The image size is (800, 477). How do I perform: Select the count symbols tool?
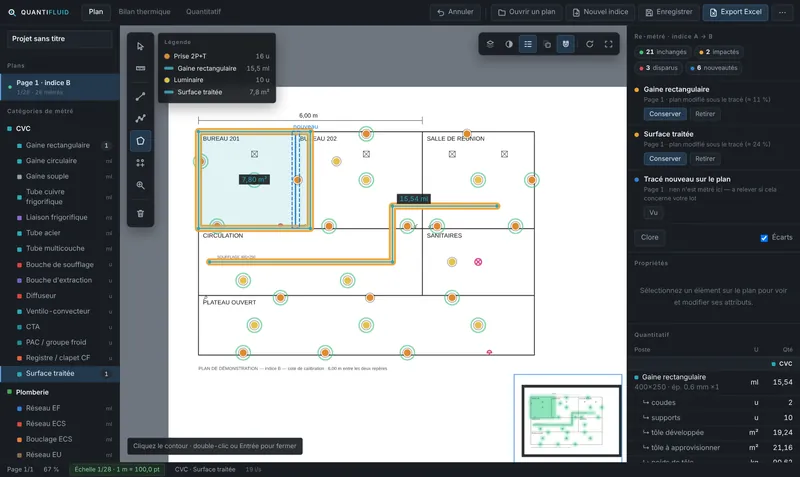click(140, 163)
